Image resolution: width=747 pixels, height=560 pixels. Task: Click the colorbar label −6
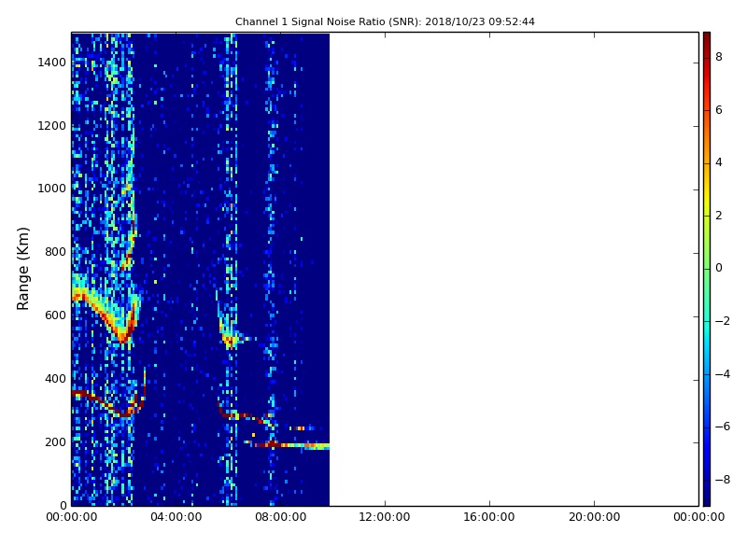723,427
